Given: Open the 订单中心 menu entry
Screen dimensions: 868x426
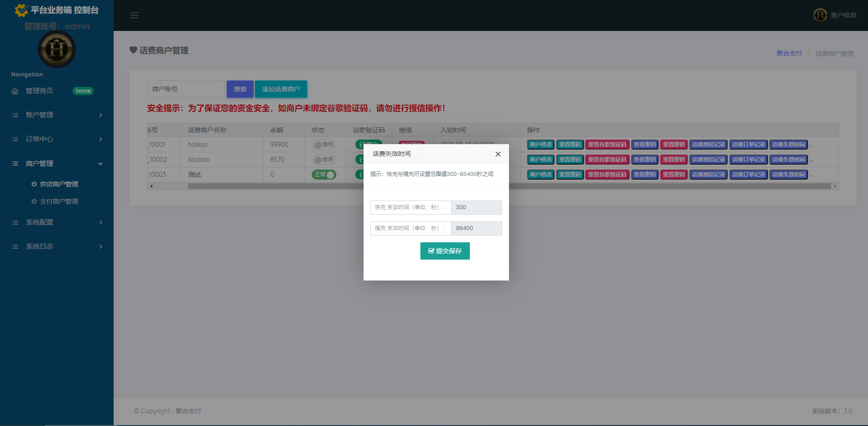Looking at the screenshot, I should (x=39, y=139).
